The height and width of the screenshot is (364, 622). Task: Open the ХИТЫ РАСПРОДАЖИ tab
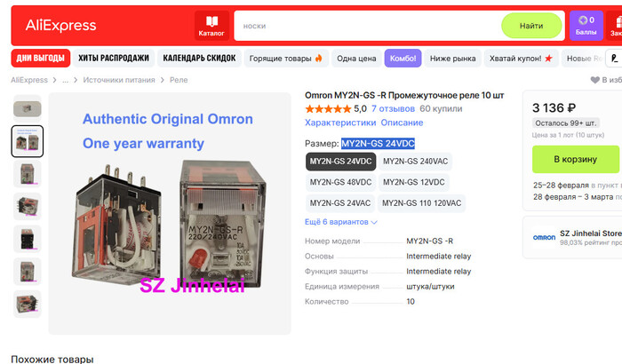point(114,59)
